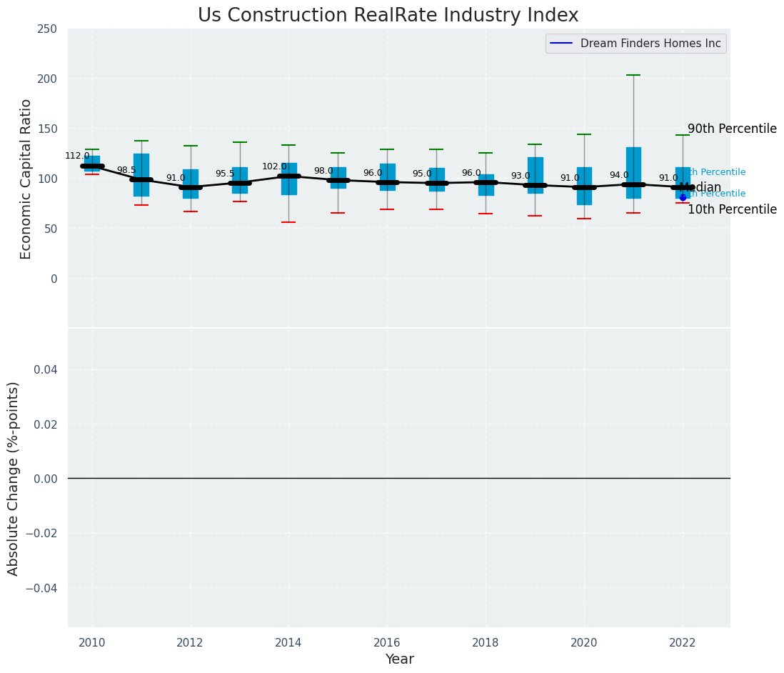
Task: Click the '90th Percentile' annotation
Action: pyautogui.click(x=732, y=129)
